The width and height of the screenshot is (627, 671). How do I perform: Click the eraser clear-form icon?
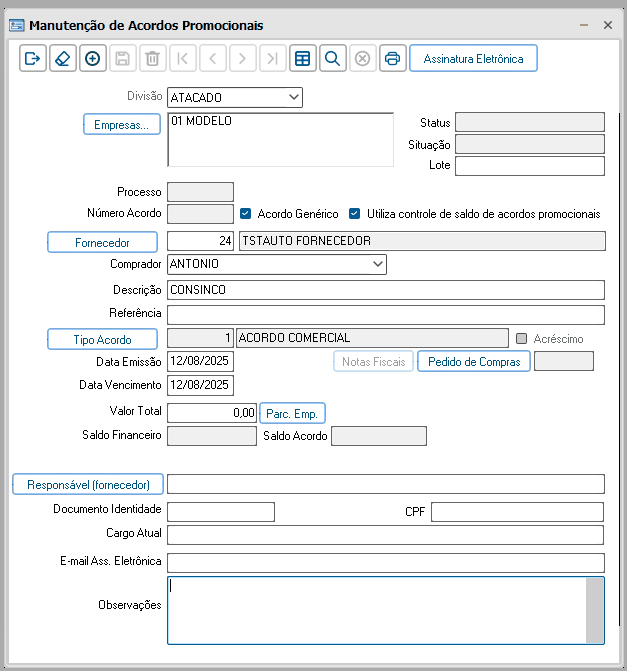click(63, 58)
